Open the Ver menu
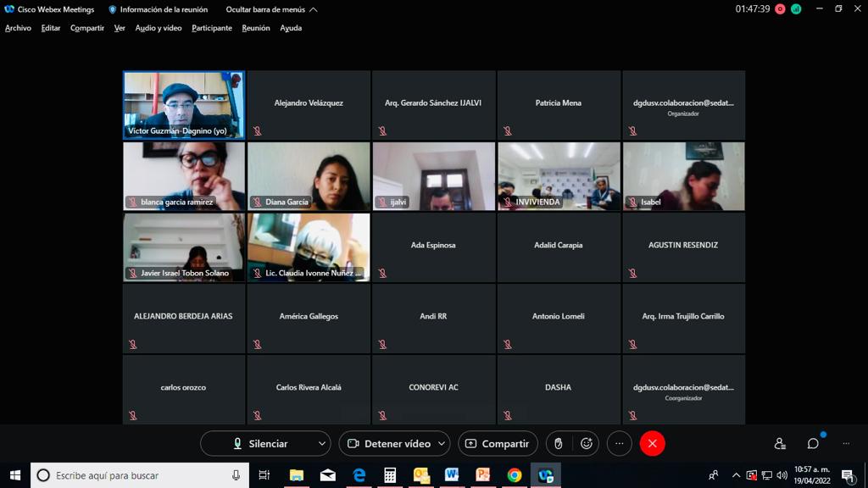Viewport: 868px width, 488px height. tap(120, 28)
